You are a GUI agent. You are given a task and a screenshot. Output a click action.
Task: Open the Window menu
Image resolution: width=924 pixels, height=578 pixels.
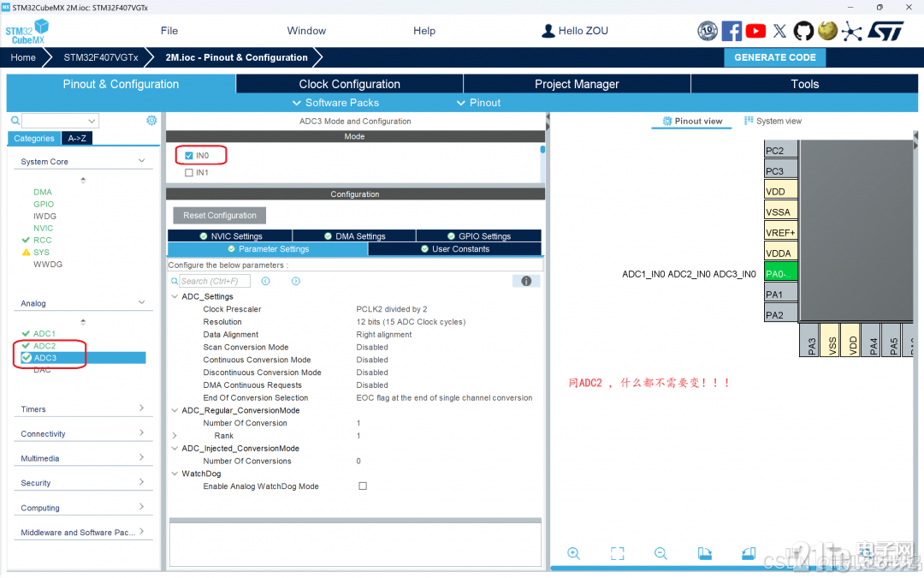coord(306,31)
